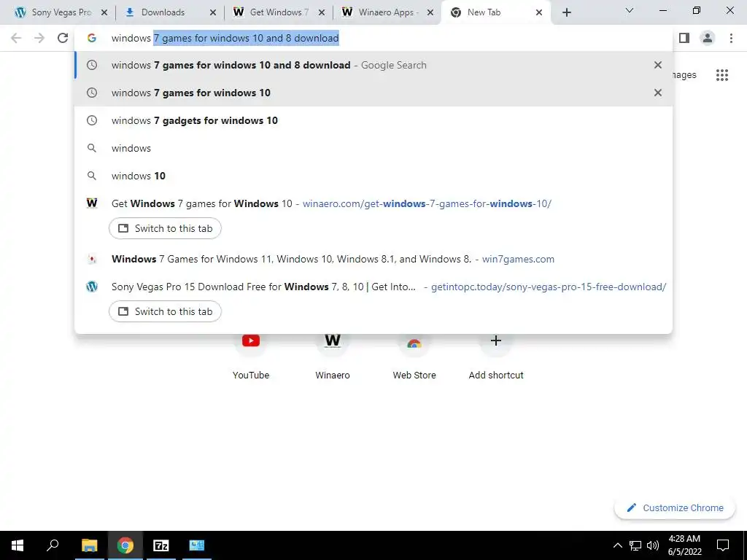Open taskbar search magnifier

coord(53,545)
